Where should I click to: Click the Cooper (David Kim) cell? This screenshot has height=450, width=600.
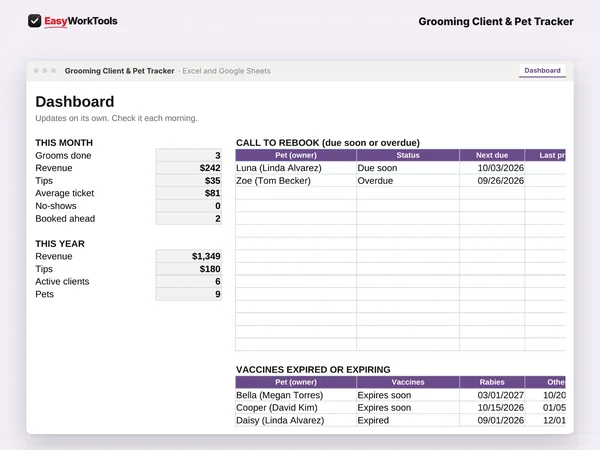pos(296,408)
